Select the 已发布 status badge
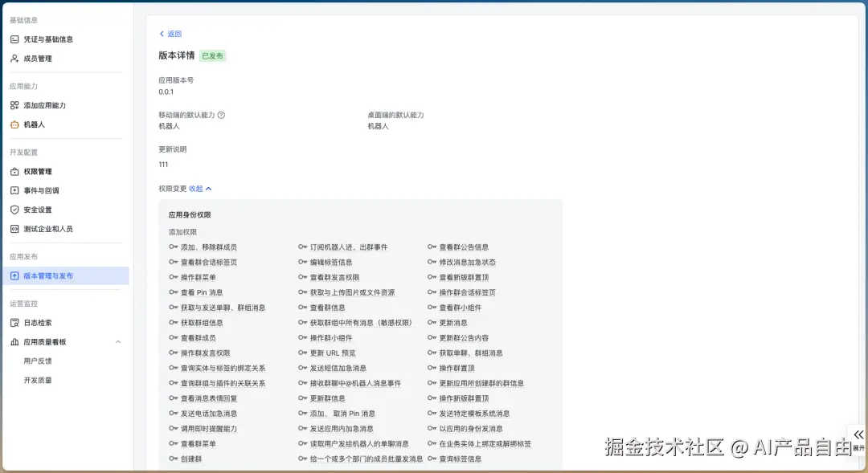 pos(214,56)
